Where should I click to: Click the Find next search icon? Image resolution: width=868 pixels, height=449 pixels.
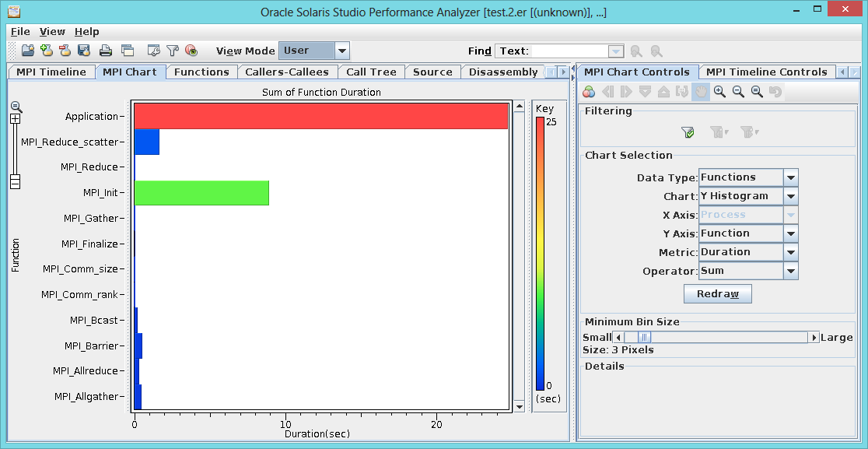click(656, 51)
